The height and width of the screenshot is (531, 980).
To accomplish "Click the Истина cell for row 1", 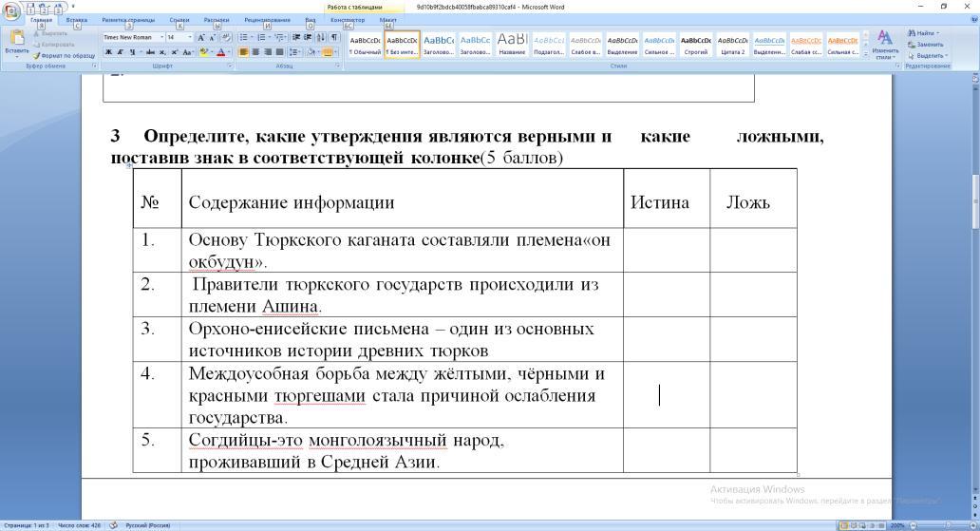I will coord(667,250).
